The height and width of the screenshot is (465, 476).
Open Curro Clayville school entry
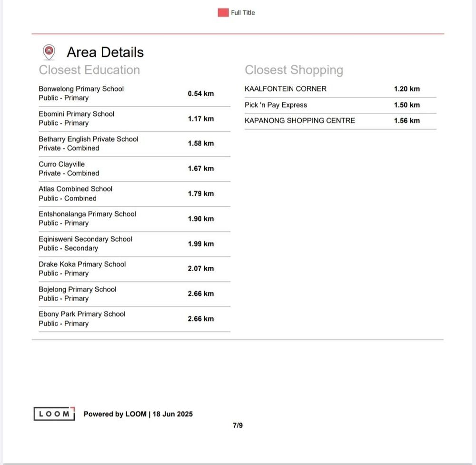pyautogui.click(x=61, y=164)
